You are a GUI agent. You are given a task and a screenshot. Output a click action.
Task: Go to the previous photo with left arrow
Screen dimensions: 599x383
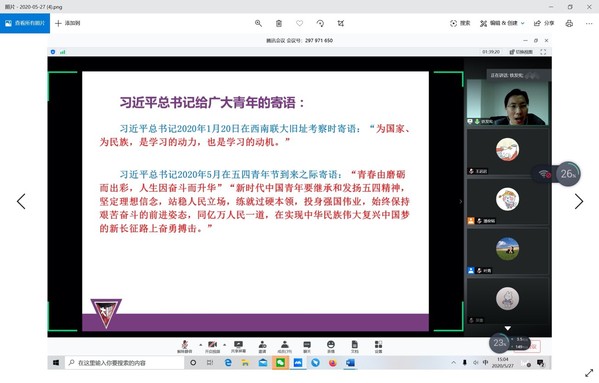[x=21, y=201]
